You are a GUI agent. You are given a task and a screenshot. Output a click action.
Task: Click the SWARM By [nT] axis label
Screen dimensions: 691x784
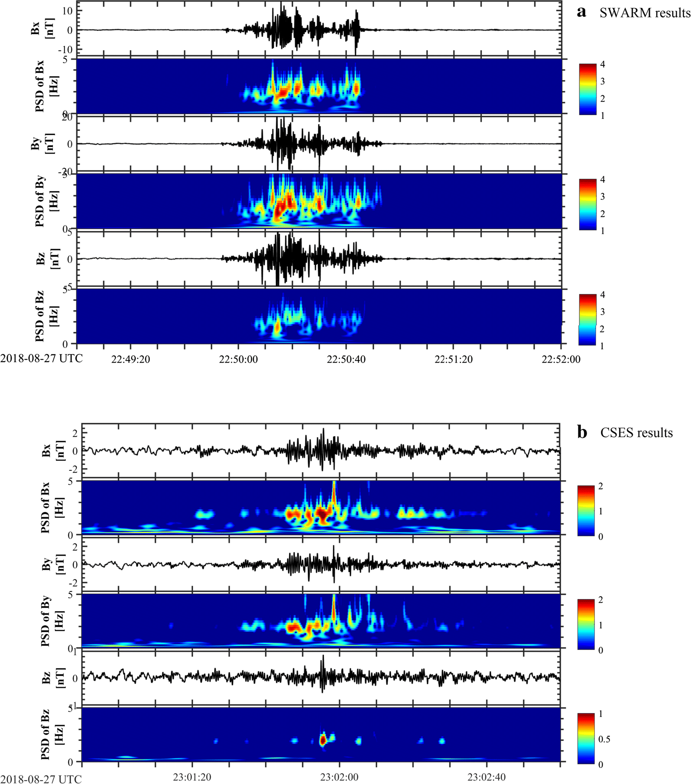42,143
